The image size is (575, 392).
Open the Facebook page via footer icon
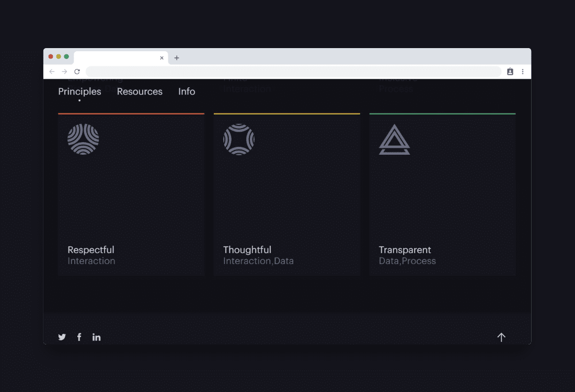click(79, 337)
